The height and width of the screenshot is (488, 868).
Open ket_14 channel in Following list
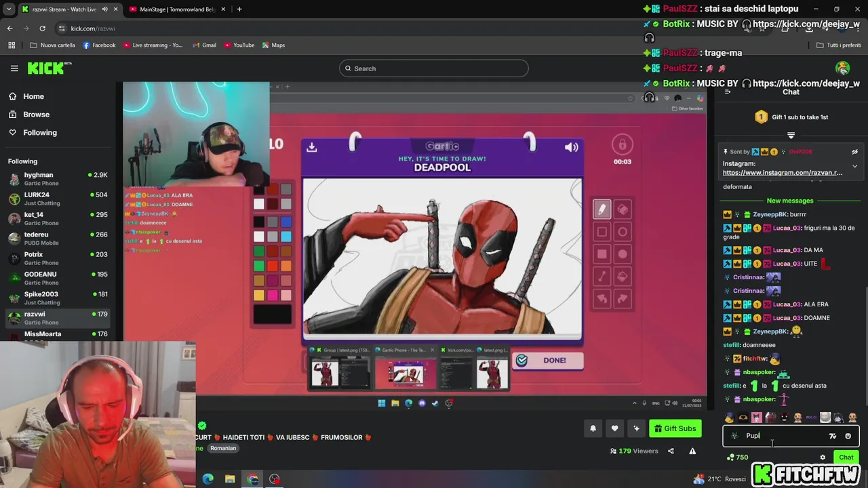(58, 218)
